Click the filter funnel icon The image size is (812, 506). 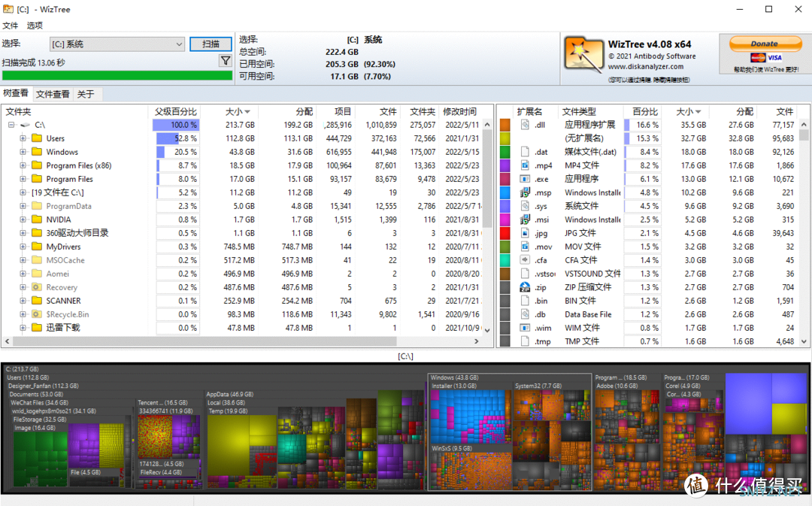tap(226, 61)
